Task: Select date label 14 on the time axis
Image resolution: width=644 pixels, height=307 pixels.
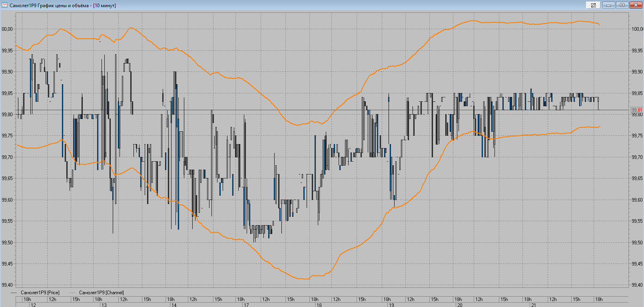Action: pyautogui.click(x=174, y=305)
